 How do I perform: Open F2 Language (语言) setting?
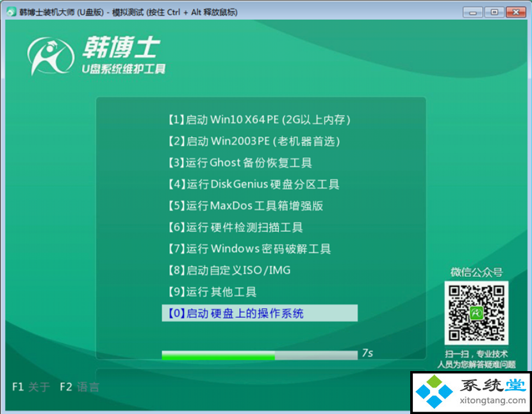(79, 386)
